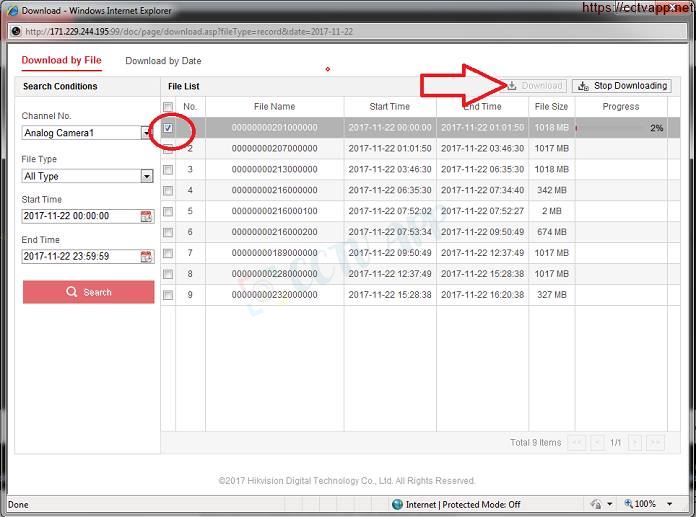Open the File Type dropdown
This screenshot has height=517, width=696.
146,176
